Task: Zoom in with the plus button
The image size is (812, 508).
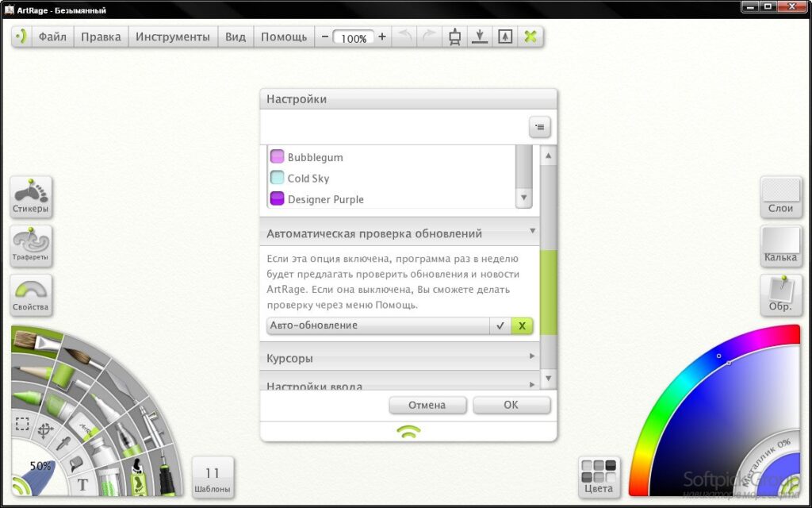Action: pos(382,37)
